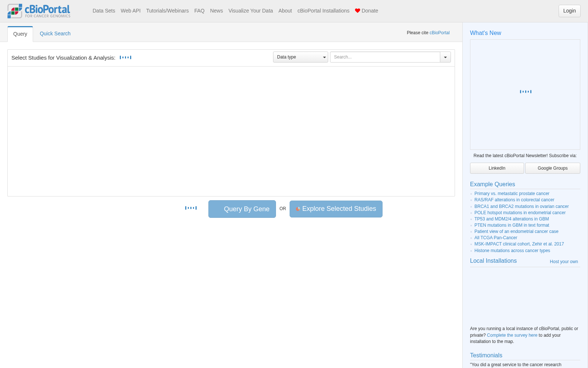Viewport: 588px width, 368px height.
Task: Open PTEN mutations in GBM in text format
Action: pos(512,225)
